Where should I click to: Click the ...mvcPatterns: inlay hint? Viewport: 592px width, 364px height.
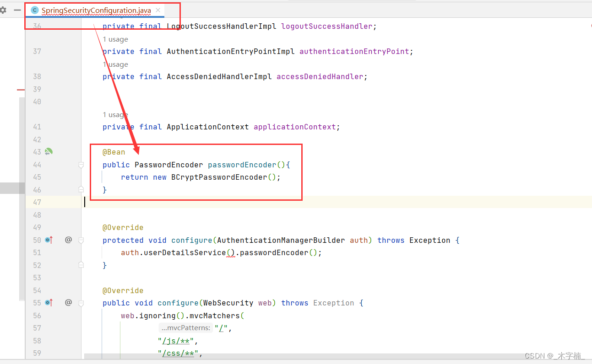click(x=185, y=328)
